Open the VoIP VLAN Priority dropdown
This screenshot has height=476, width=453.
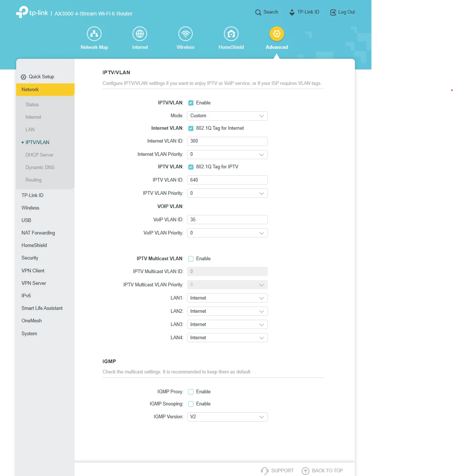coord(227,233)
